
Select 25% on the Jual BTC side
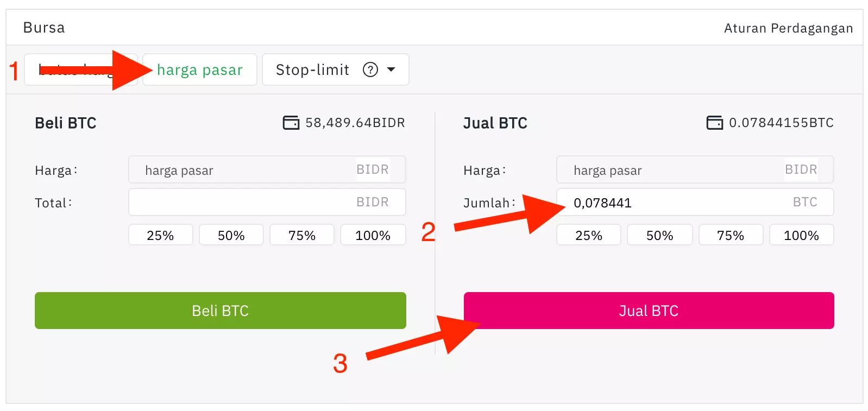tap(588, 235)
